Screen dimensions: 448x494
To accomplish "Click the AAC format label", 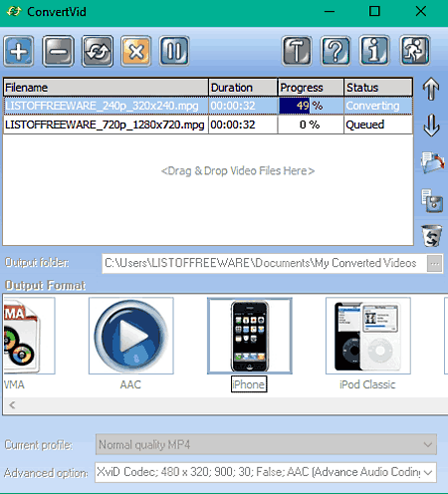I will (130, 384).
